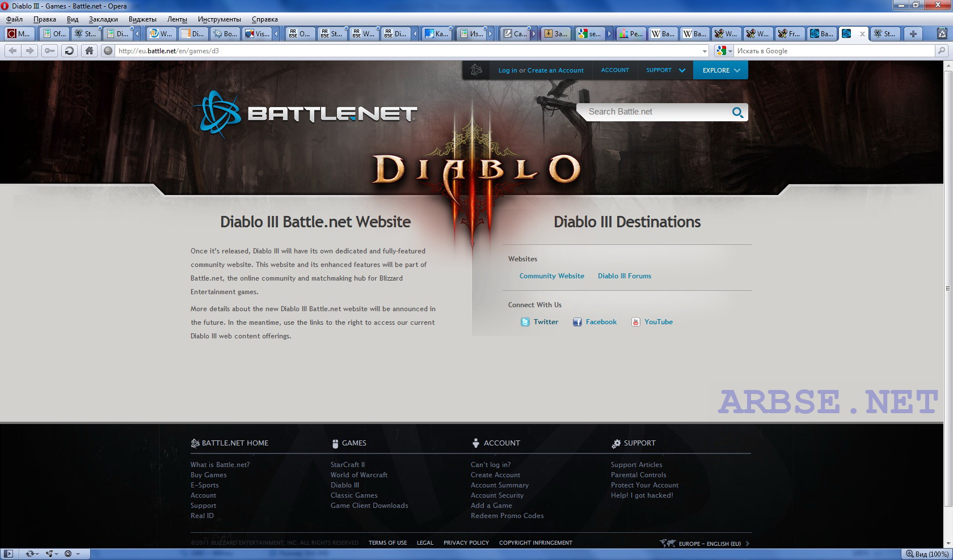Click the Twitter bird icon
This screenshot has width=953, height=560.
[525, 322]
